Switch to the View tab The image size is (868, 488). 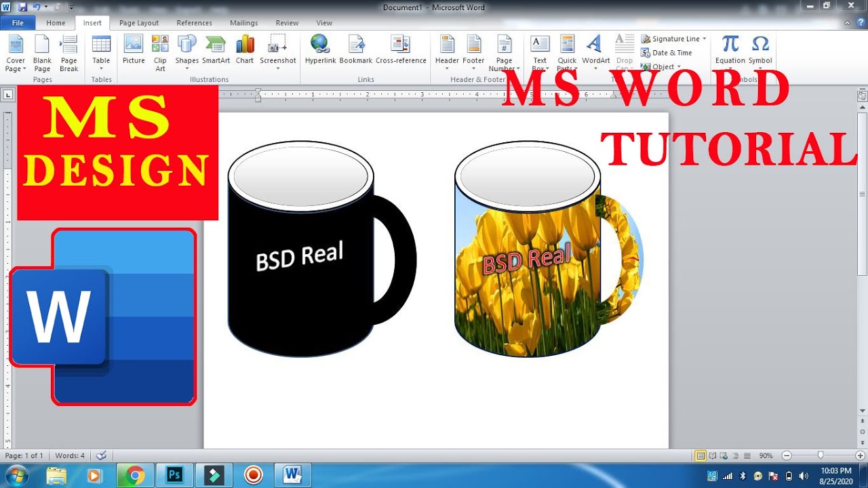pyautogui.click(x=324, y=22)
